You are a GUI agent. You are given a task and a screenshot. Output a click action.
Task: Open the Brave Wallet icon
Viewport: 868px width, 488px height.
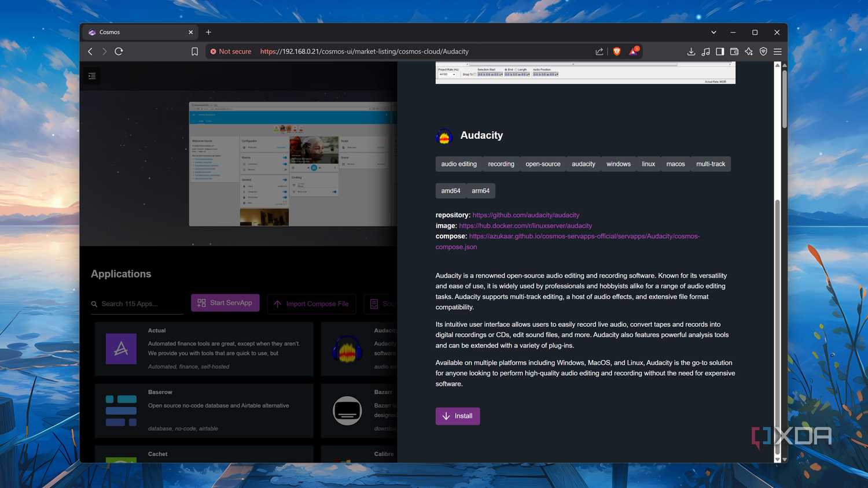tap(734, 51)
